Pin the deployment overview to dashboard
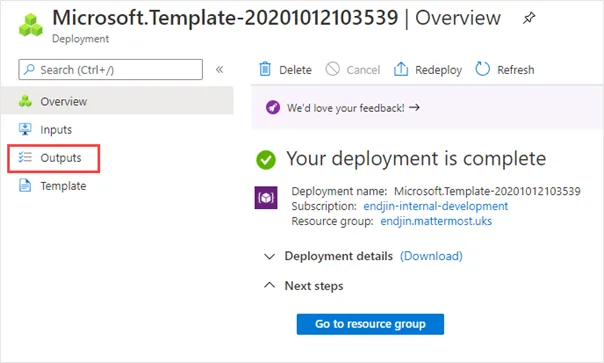The width and height of the screenshot is (604, 363). tap(529, 18)
